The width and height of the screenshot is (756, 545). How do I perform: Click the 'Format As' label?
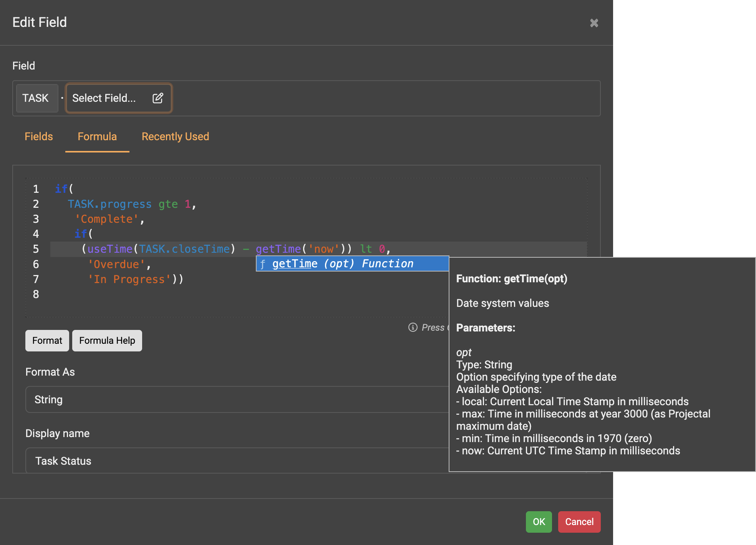coord(50,372)
